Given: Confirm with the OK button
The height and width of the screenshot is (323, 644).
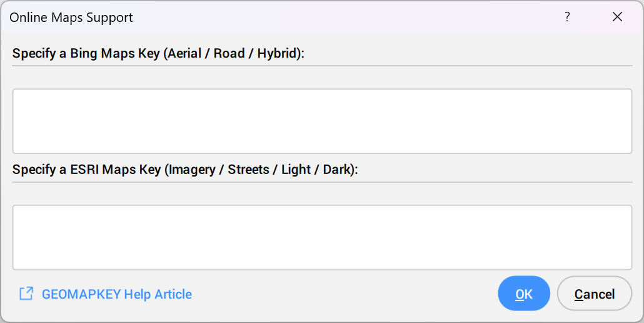Looking at the screenshot, I should (524, 294).
